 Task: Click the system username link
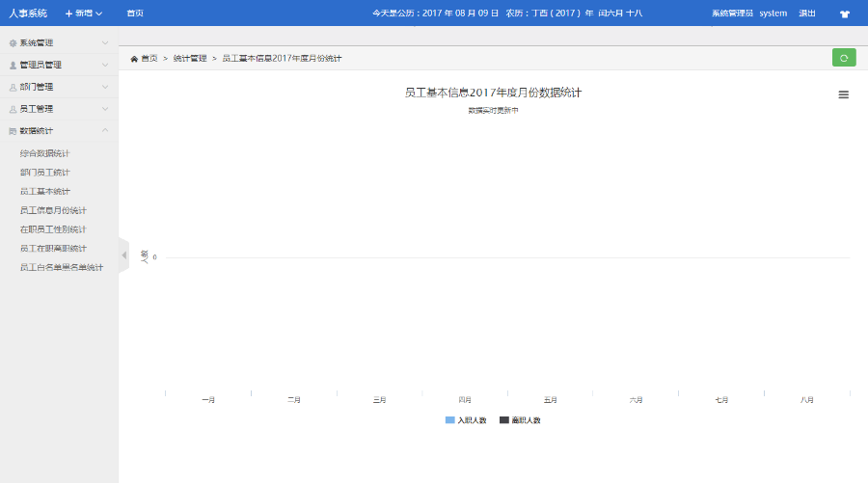click(x=773, y=13)
